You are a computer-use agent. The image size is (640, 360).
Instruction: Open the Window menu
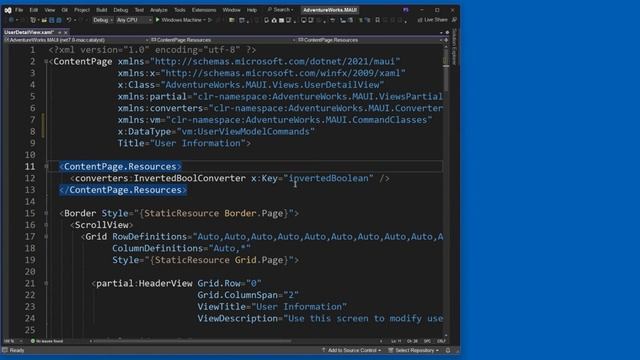(x=231, y=10)
